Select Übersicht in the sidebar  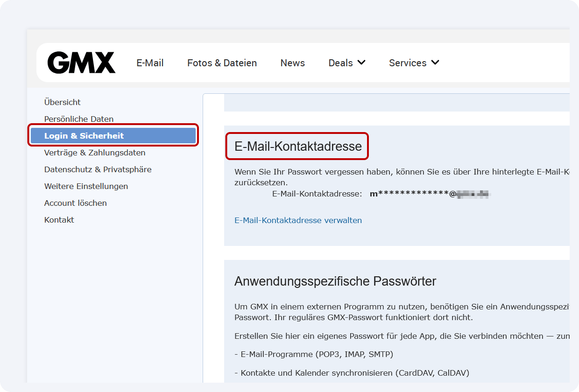pos(63,102)
